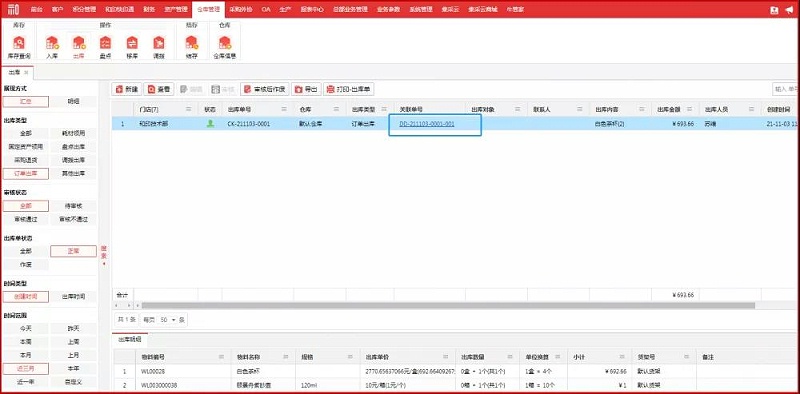Open the OA top menu
Viewport: 800px width, 394px height.
[266, 9]
